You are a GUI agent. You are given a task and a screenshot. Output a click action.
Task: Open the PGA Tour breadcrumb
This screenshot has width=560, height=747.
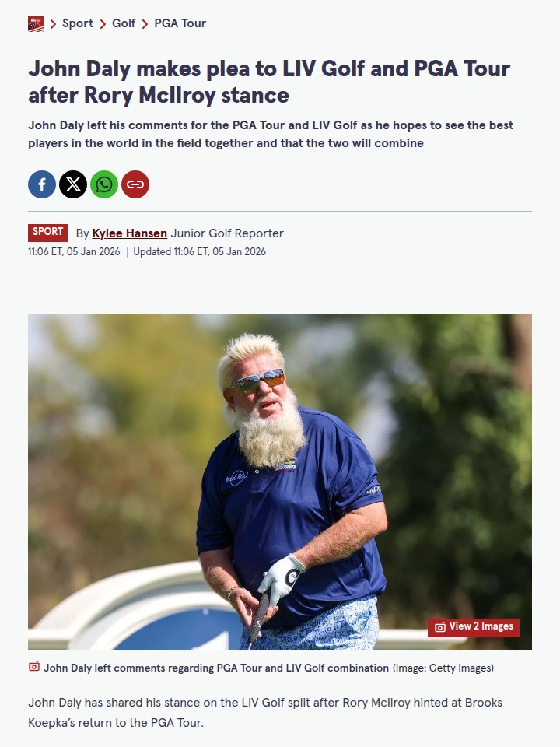tap(180, 23)
